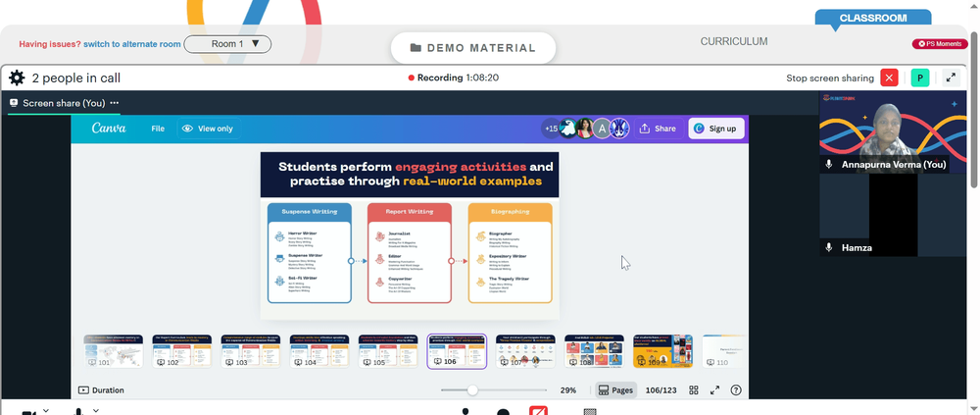The image size is (980, 415).
Task: Click the red stop screen sharing X button
Action: pos(889,78)
